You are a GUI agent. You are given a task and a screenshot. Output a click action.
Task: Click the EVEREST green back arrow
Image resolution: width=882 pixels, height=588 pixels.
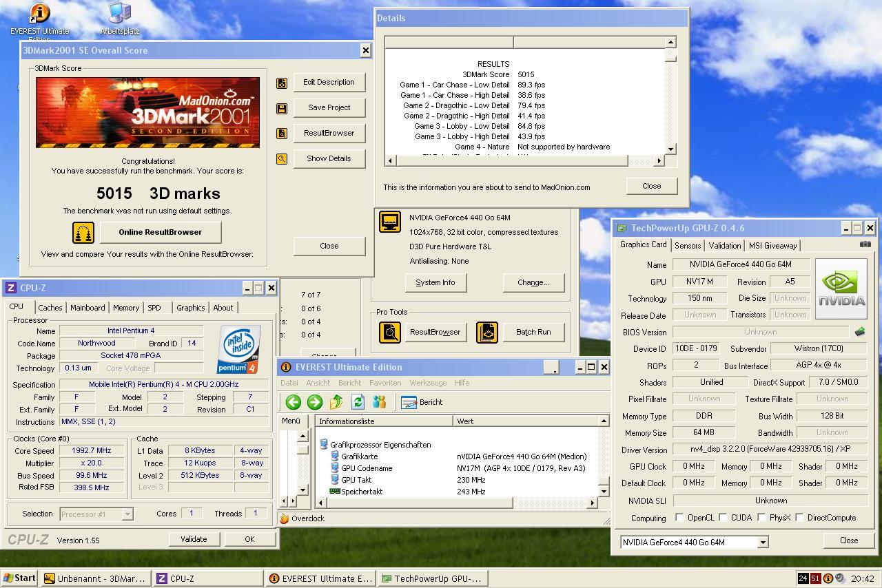(x=294, y=402)
